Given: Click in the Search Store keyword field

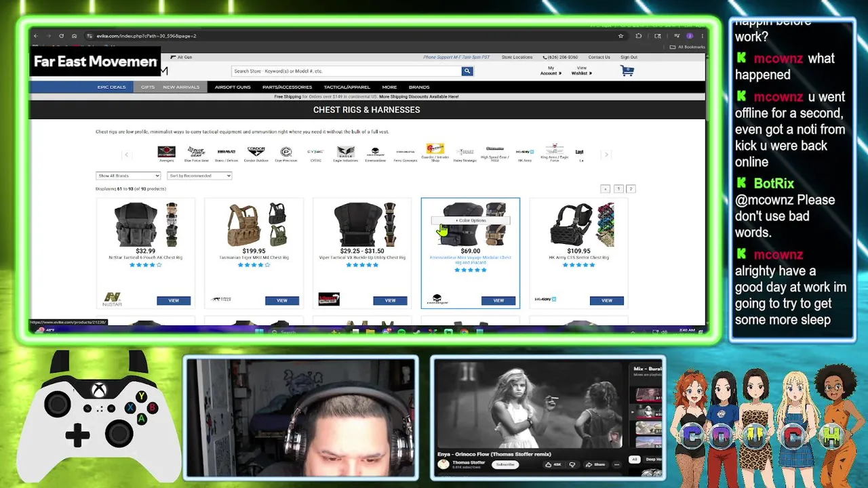Looking at the screenshot, I should click(346, 71).
